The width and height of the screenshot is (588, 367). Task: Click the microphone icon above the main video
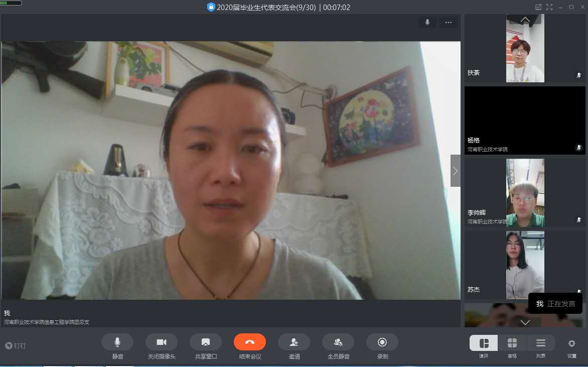427,23
